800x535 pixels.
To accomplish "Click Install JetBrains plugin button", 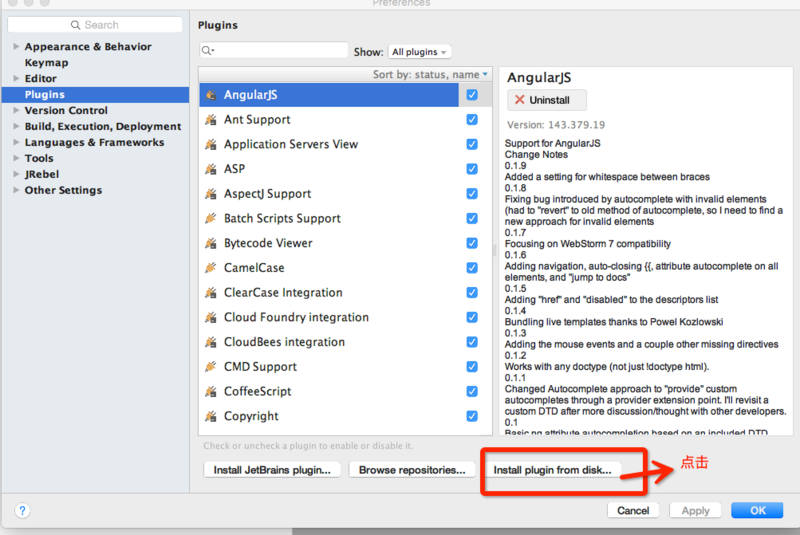I will (272, 470).
